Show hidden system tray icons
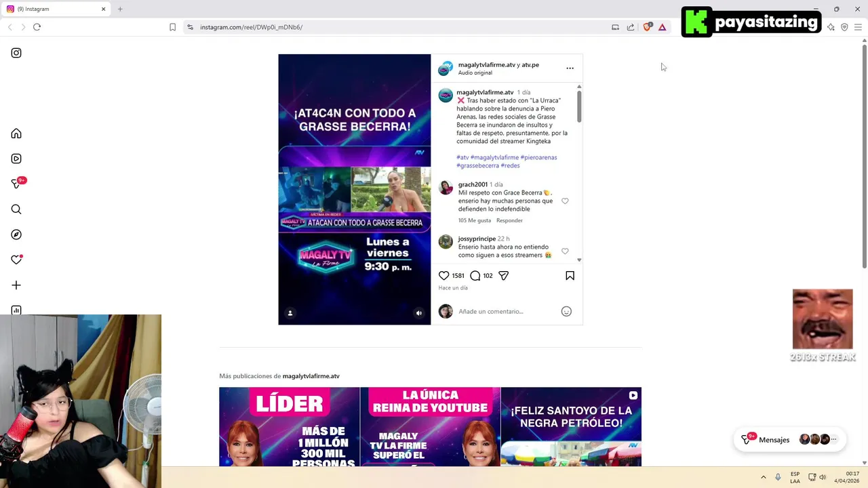This screenshot has height=488, width=868. 763,477
